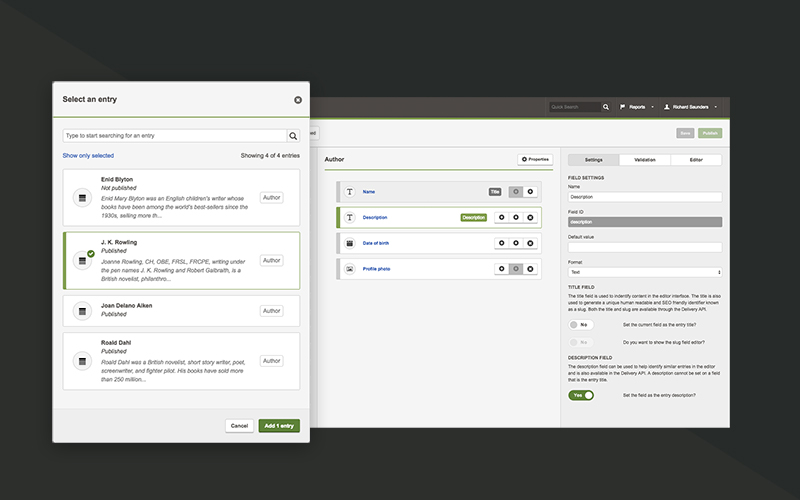
Task: Click the text type icon of Name field
Action: 349,192
